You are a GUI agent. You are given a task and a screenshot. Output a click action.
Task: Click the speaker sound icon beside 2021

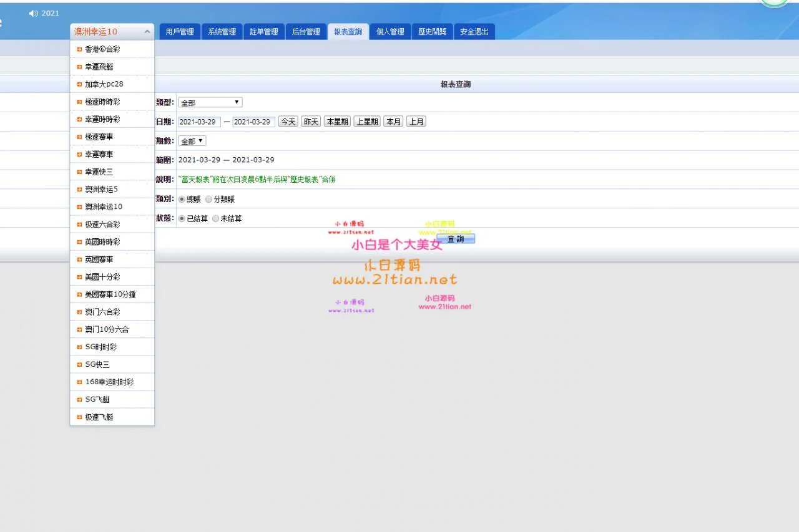coord(33,14)
